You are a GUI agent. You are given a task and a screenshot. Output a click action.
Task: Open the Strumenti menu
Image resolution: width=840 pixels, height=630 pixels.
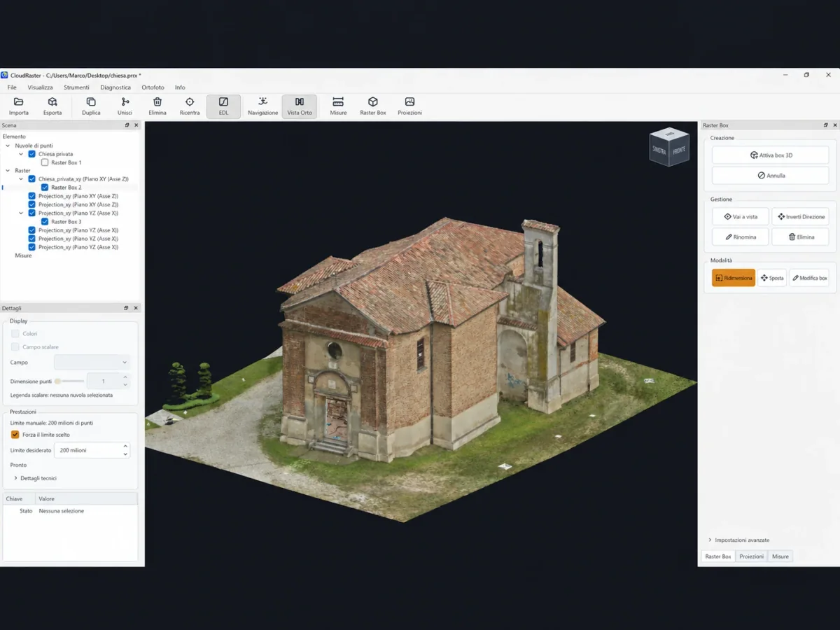pos(76,87)
